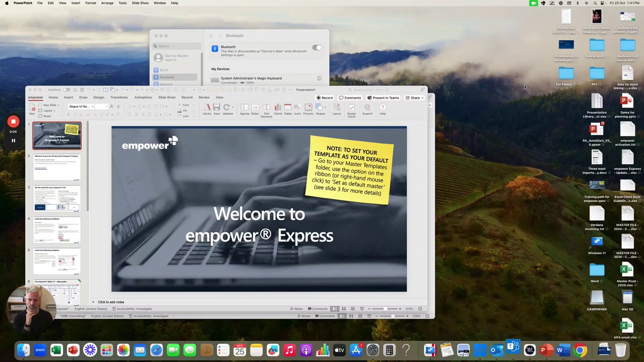
Task: Open Google Chrome in the Dock
Action: [580, 350]
